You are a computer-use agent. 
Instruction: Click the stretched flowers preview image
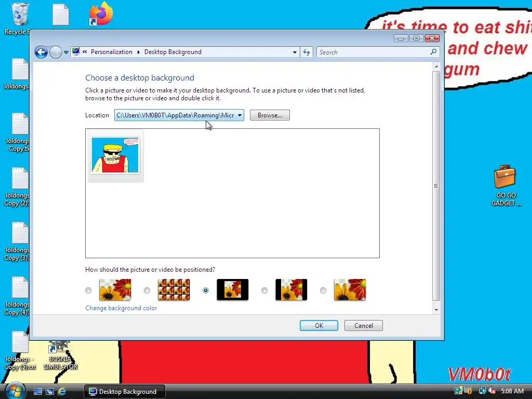[x=115, y=290]
